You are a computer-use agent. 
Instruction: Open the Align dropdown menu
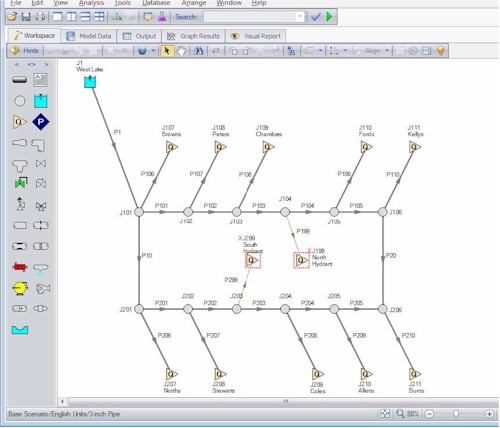[377, 51]
